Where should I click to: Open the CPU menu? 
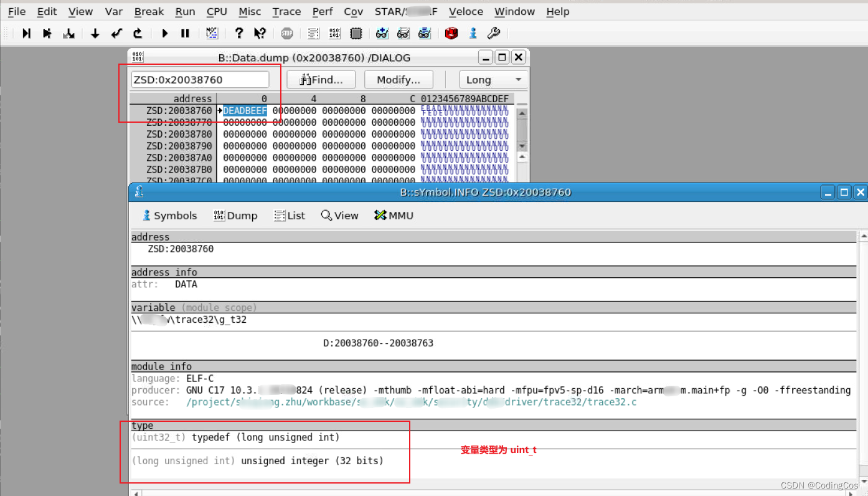coord(217,11)
